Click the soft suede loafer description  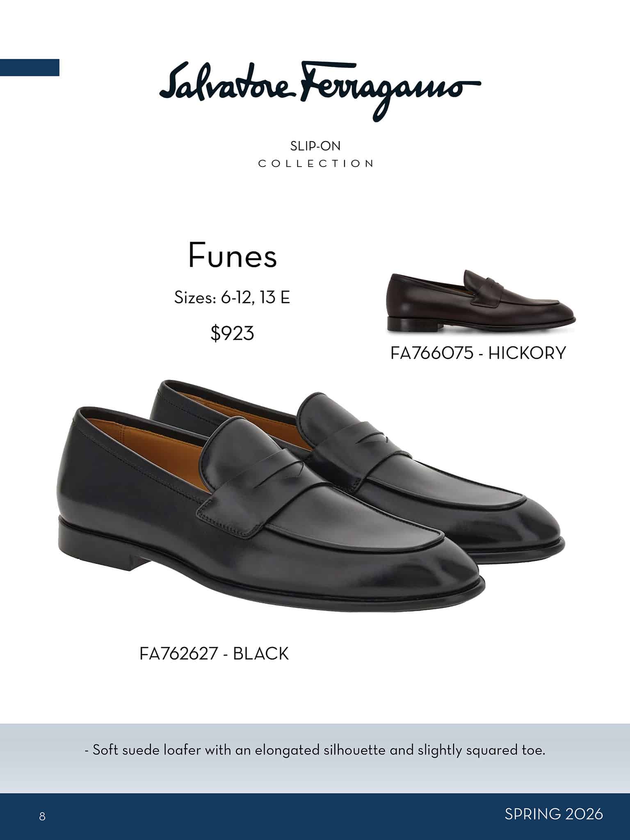(x=315, y=751)
